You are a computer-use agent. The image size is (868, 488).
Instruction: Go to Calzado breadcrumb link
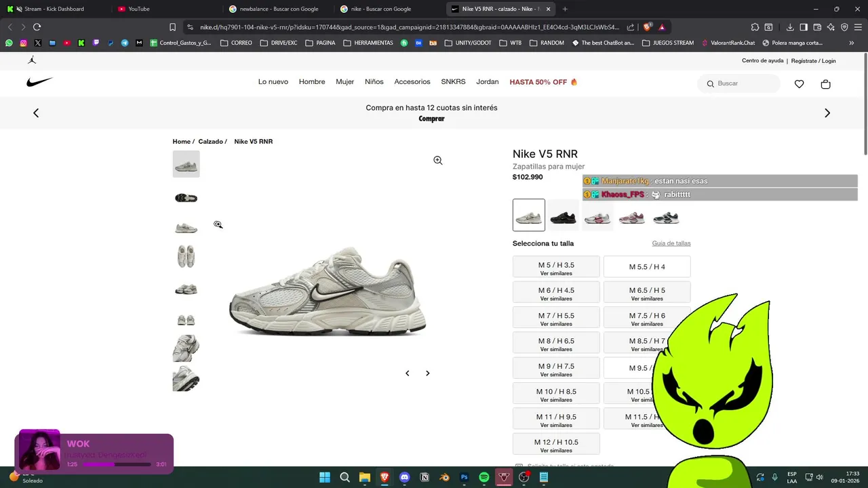click(210, 142)
